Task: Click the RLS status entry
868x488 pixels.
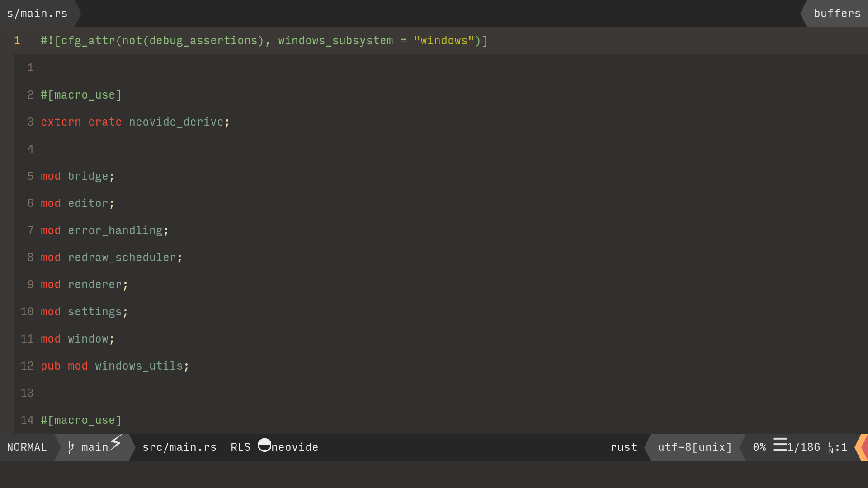Action: click(x=241, y=447)
